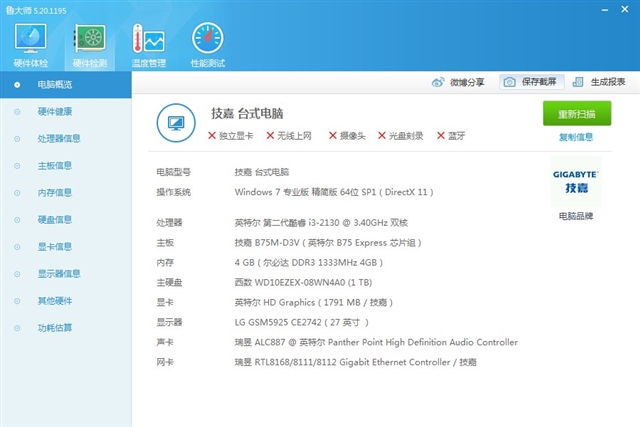The height and width of the screenshot is (427, 640).
Task: Click the red X beside 摄像头
Action: pos(333,136)
